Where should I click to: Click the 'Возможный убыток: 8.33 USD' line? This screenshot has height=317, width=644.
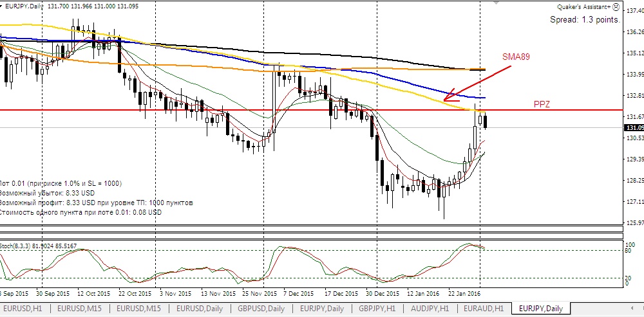point(47,193)
